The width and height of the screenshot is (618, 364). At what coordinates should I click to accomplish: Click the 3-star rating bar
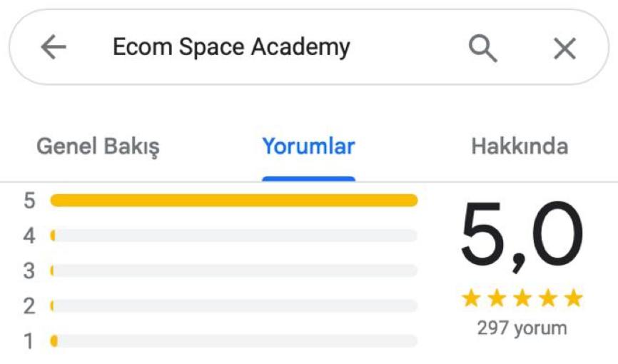[233, 271]
